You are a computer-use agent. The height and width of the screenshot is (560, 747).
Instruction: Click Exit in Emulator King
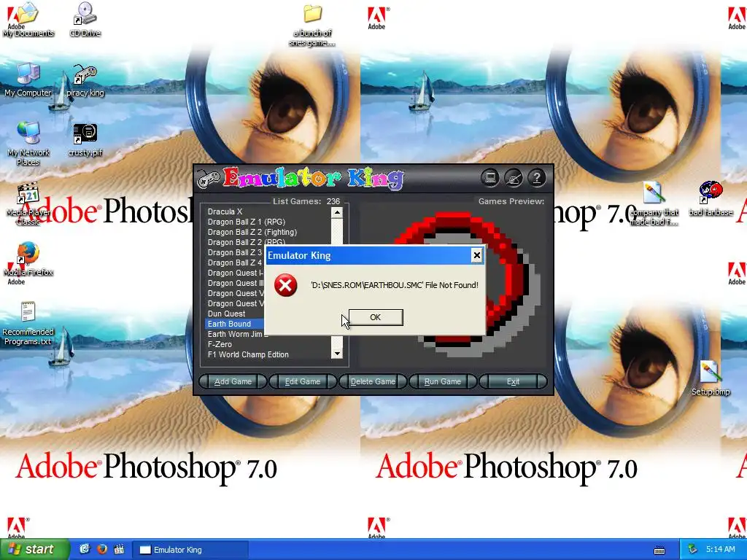coord(513,381)
